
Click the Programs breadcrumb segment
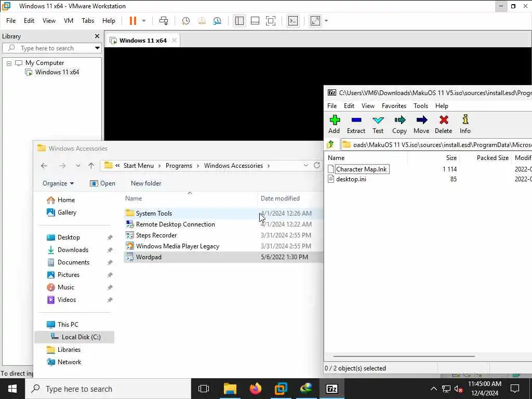click(179, 166)
